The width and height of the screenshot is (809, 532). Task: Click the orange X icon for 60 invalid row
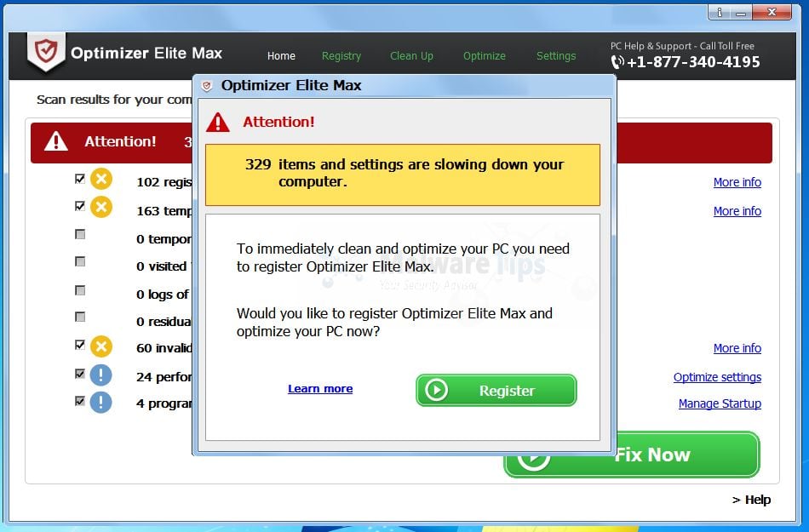pyautogui.click(x=101, y=346)
